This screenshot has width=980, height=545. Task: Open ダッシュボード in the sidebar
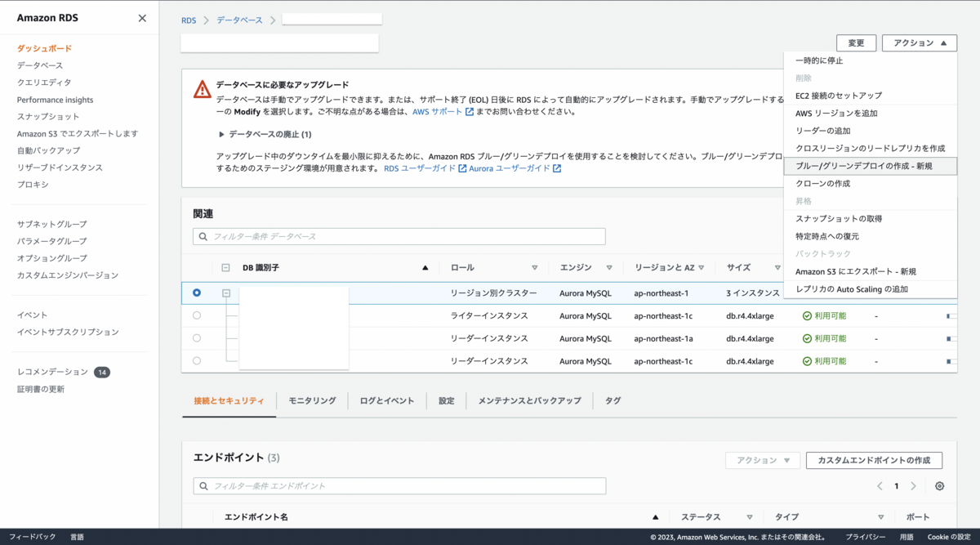[44, 48]
